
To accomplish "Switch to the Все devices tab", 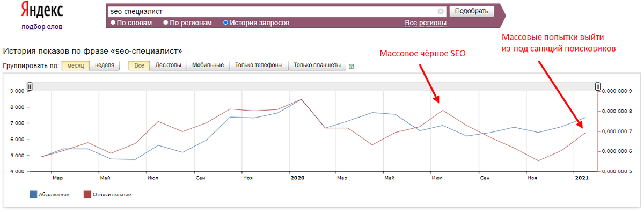I will tap(140, 65).
